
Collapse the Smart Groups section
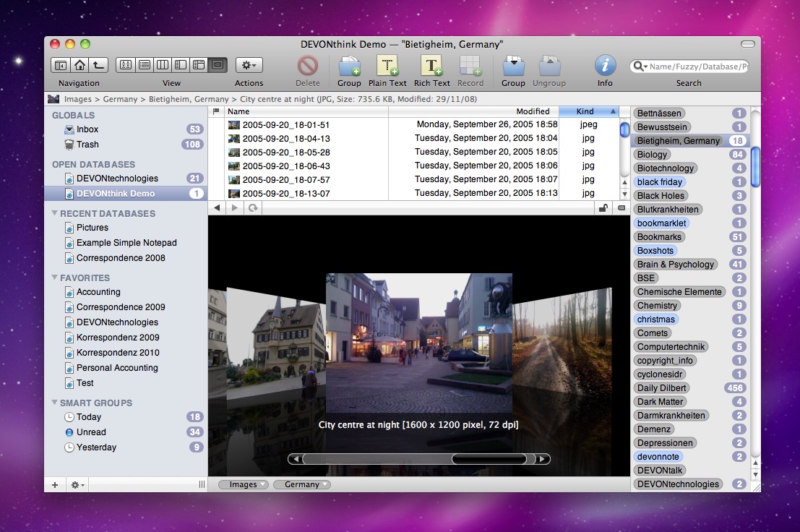[x=55, y=403]
